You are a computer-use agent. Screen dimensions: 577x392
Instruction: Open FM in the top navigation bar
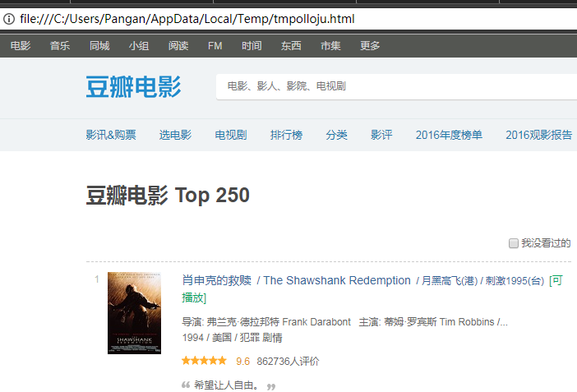pos(215,46)
